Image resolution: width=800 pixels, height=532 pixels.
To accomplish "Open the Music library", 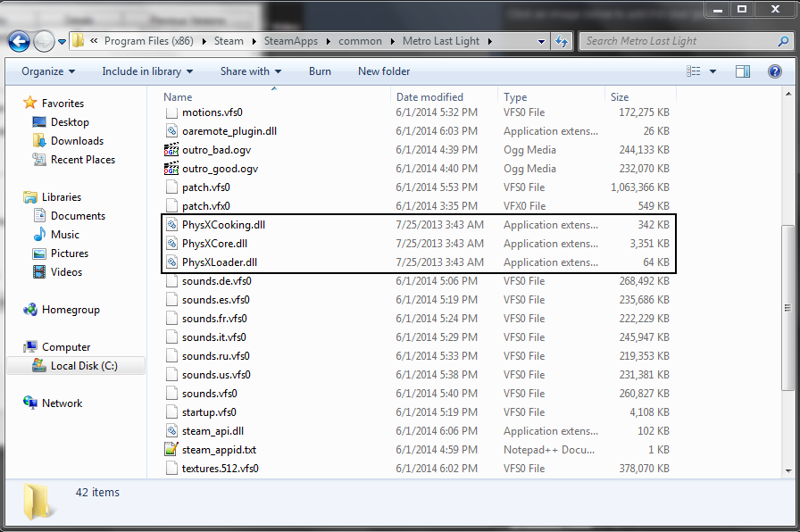I will click(x=65, y=235).
